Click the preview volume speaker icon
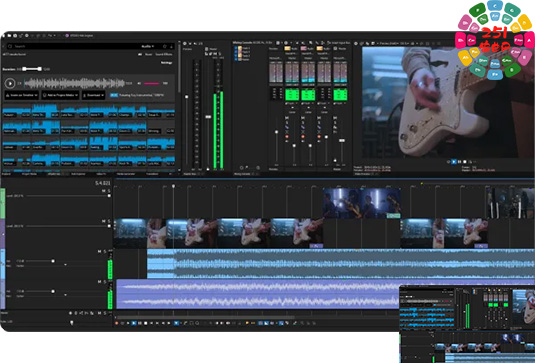 point(139,83)
